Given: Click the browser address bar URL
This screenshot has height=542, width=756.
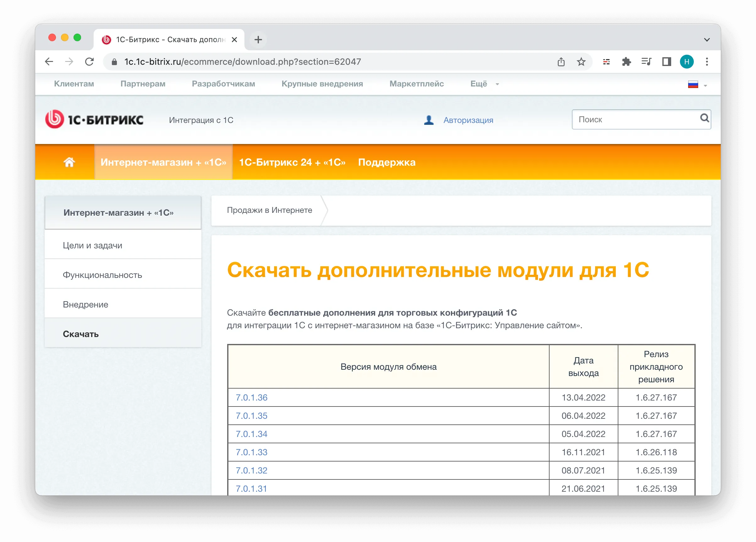Looking at the screenshot, I should 242,62.
